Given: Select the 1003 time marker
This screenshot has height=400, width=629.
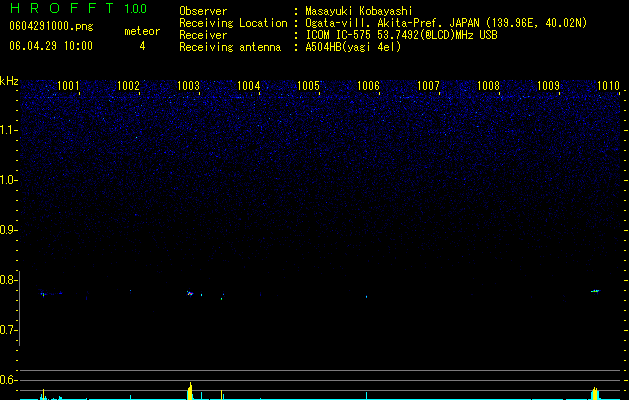Looking at the screenshot, I should tap(188, 86).
